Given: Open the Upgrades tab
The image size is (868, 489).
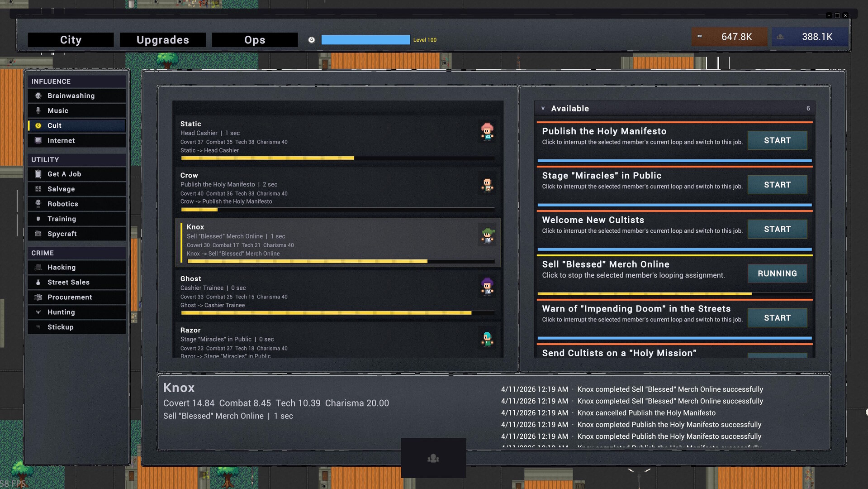Looking at the screenshot, I should click(162, 40).
